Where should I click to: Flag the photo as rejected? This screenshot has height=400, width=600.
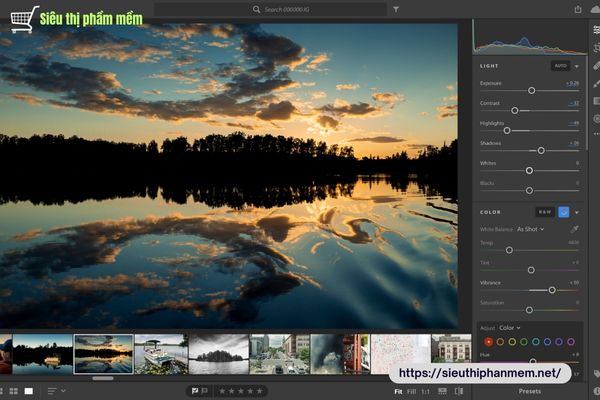(204, 391)
